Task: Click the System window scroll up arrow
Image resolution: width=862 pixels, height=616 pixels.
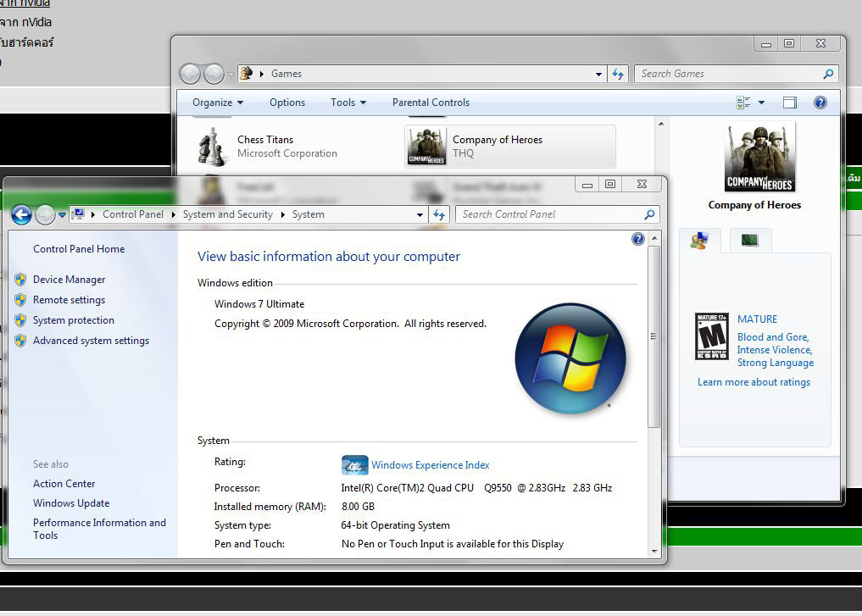Action: pyautogui.click(x=654, y=238)
